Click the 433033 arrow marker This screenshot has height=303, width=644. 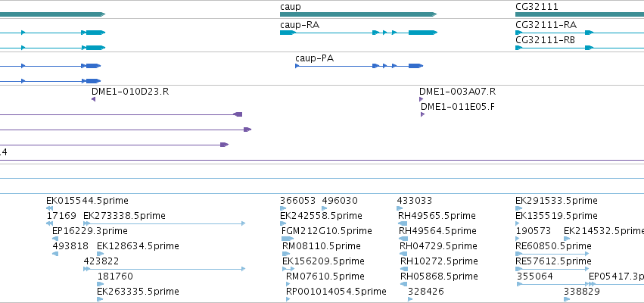(400, 208)
